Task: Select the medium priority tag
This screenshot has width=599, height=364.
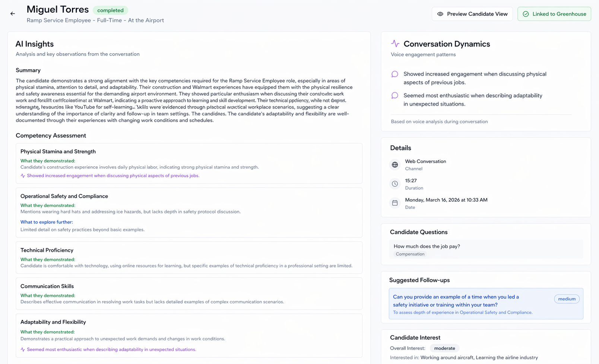Action: click(567, 299)
